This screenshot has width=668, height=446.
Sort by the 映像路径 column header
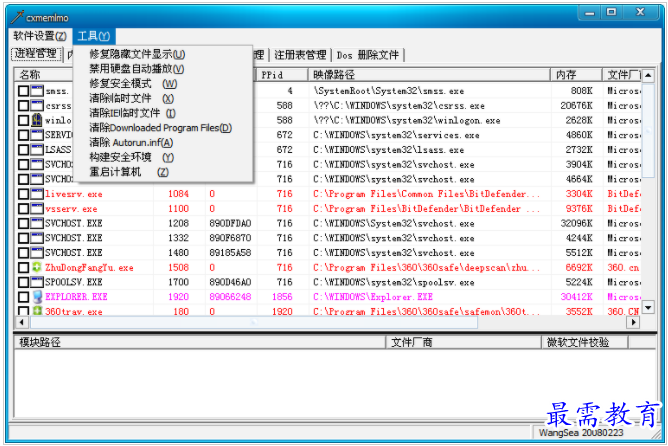click(429, 75)
